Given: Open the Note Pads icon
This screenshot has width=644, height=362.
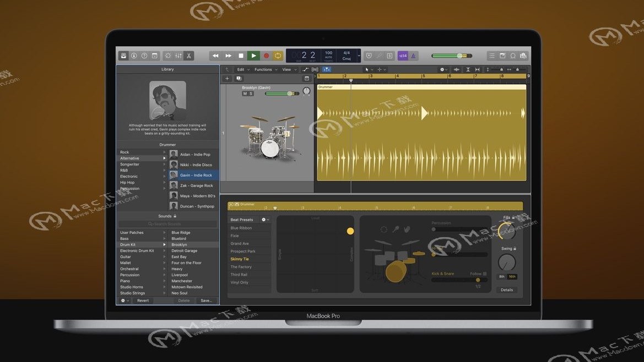Looking at the screenshot, I should tap(502, 56).
